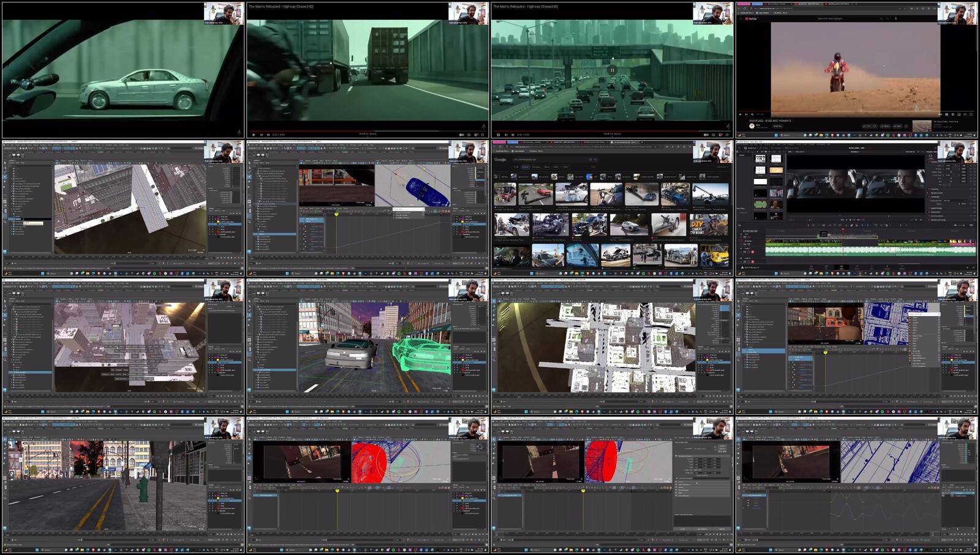Click the red playhead on Resolve timeline
This screenshot has height=555, width=980.
(x=843, y=229)
